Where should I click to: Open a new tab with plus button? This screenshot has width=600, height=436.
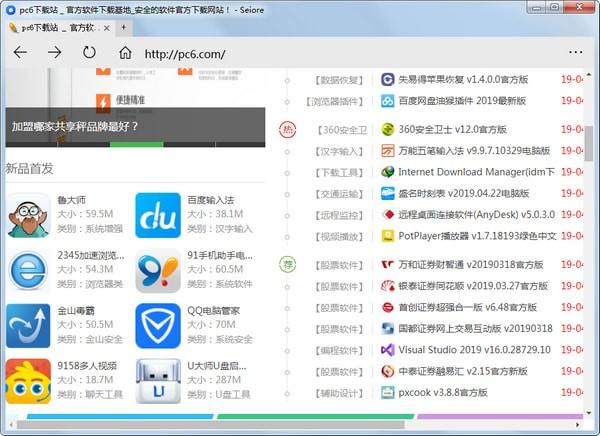coord(124,28)
